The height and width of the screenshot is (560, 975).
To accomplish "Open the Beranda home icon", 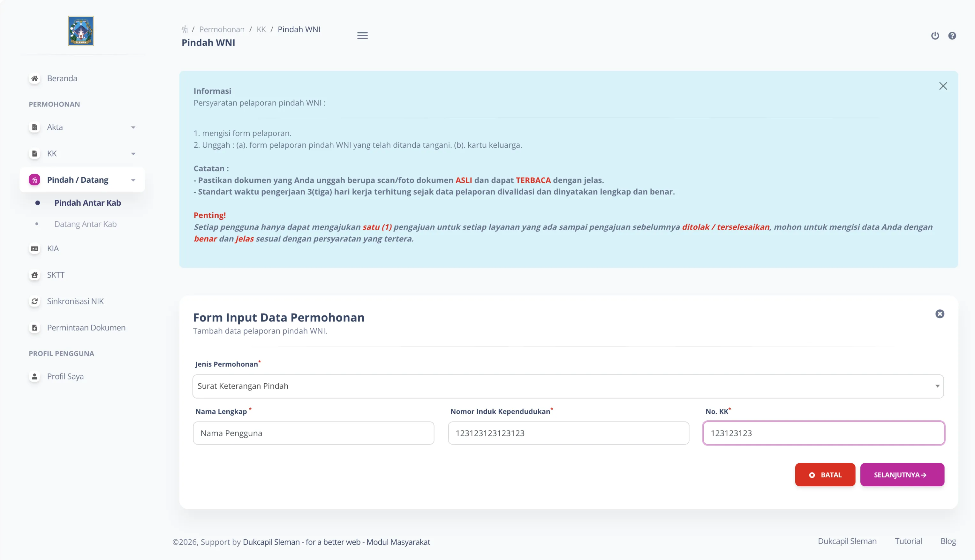I will pos(35,78).
